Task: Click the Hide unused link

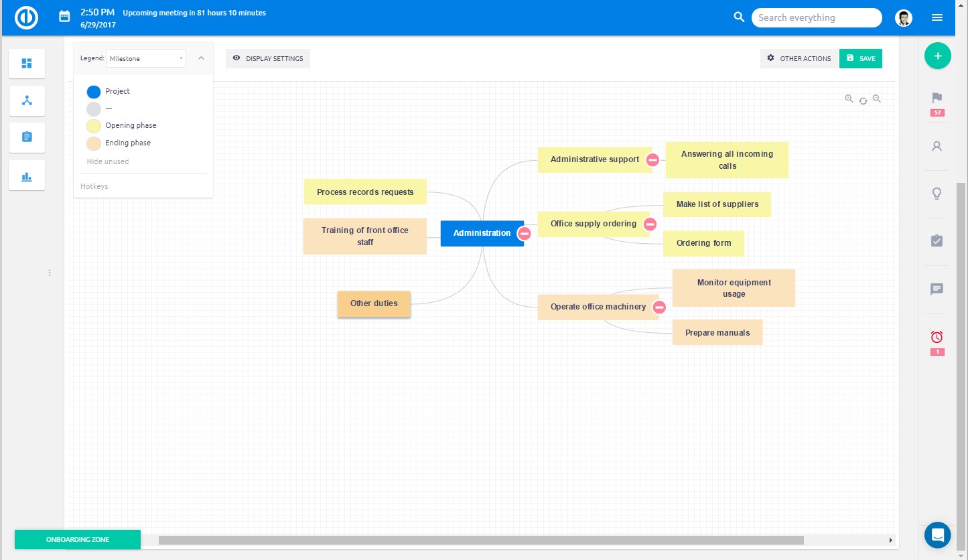Action: (108, 161)
